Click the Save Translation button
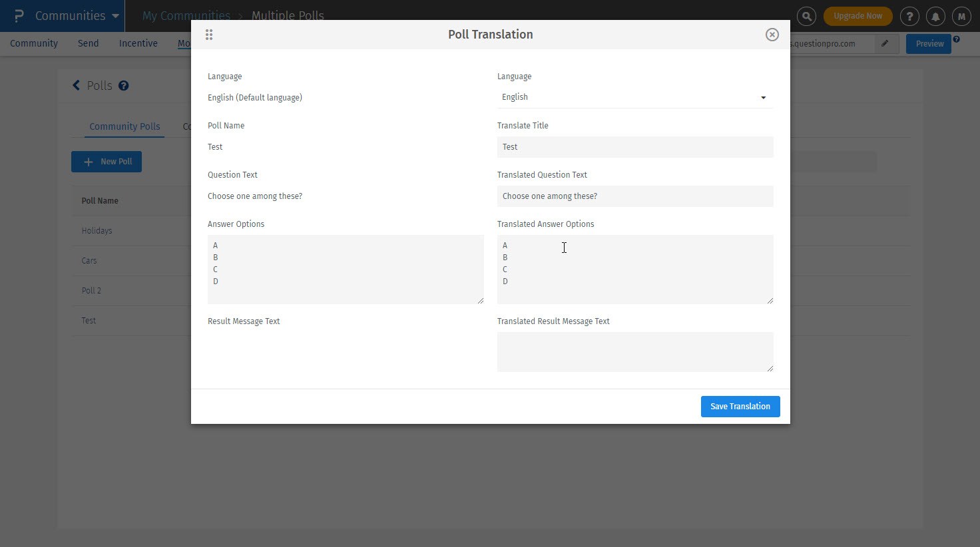This screenshot has height=547, width=980. pyautogui.click(x=740, y=407)
